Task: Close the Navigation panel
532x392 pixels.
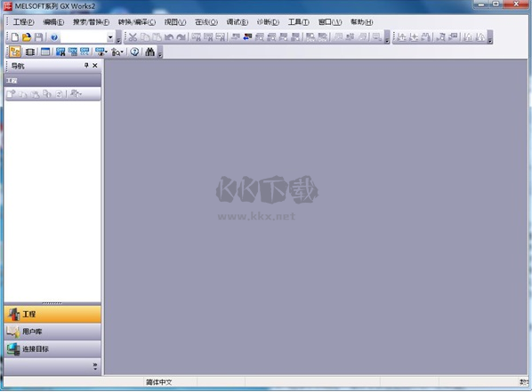Action: coord(95,65)
